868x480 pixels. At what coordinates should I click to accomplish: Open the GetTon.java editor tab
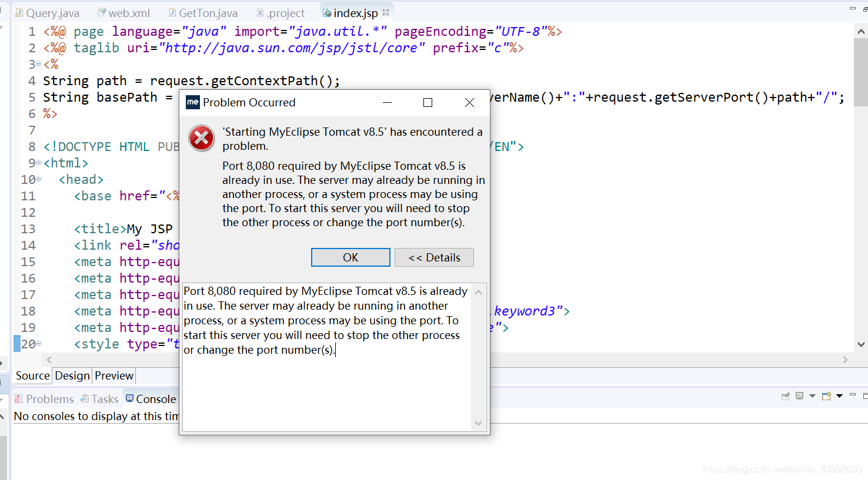point(203,13)
